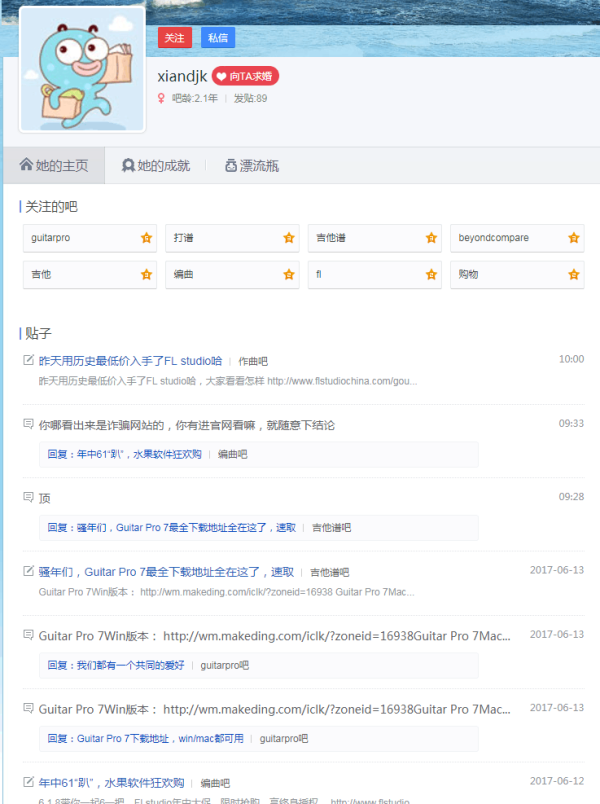Click the 发贴:89 post count
600x804 pixels.
click(250, 98)
